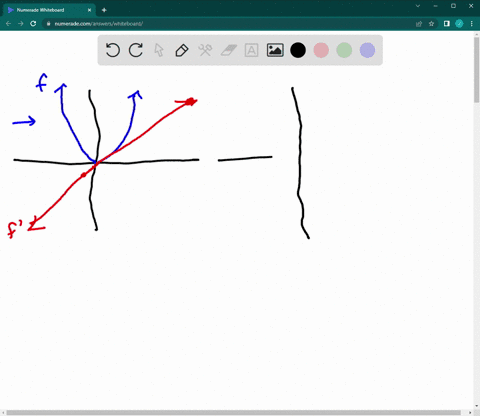The height and width of the screenshot is (416, 480).
Task: Choose the black ink color
Action: click(298, 50)
